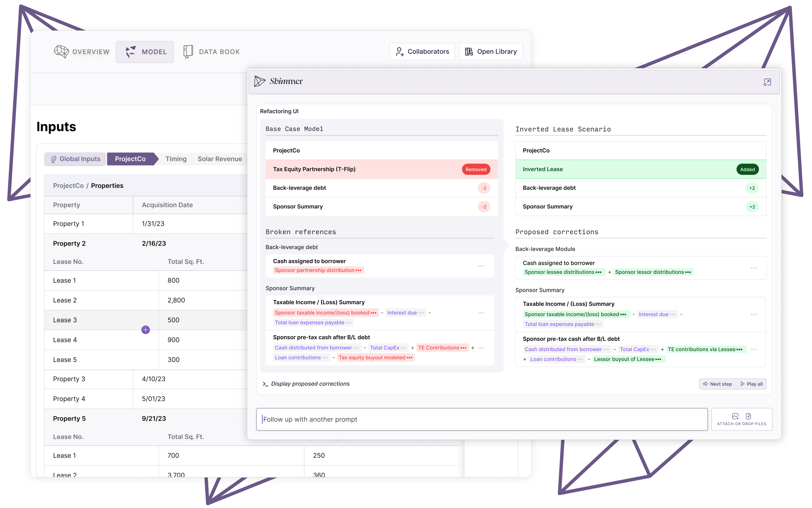Viewport: 812px width, 508px height.
Task: Click the attach image icon
Action: [x=735, y=416]
